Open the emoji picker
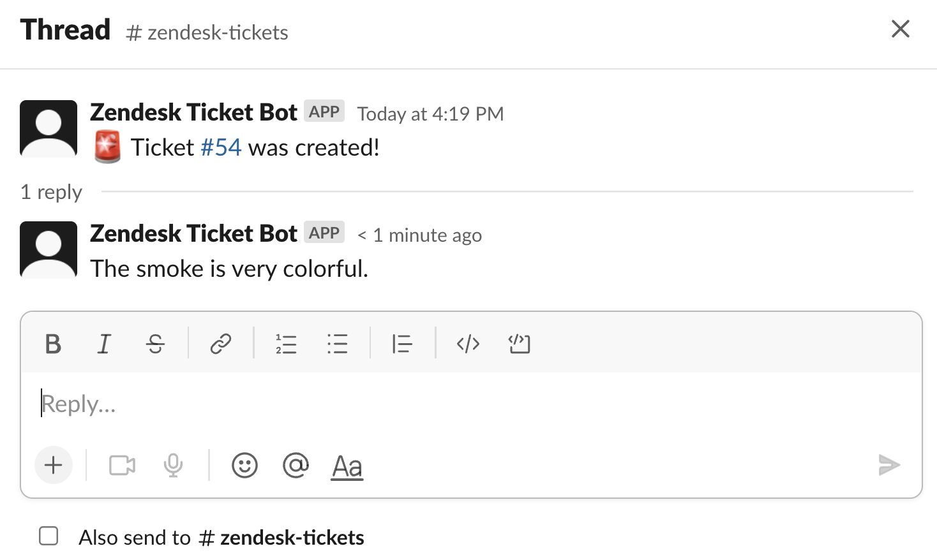The height and width of the screenshot is (560, 937). (x=244, y=466)
